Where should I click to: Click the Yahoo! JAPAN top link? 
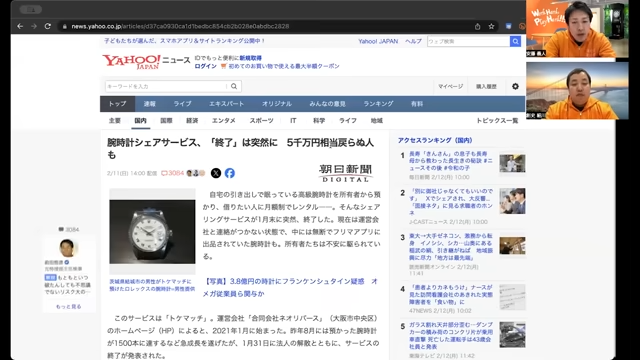[378, 41]
